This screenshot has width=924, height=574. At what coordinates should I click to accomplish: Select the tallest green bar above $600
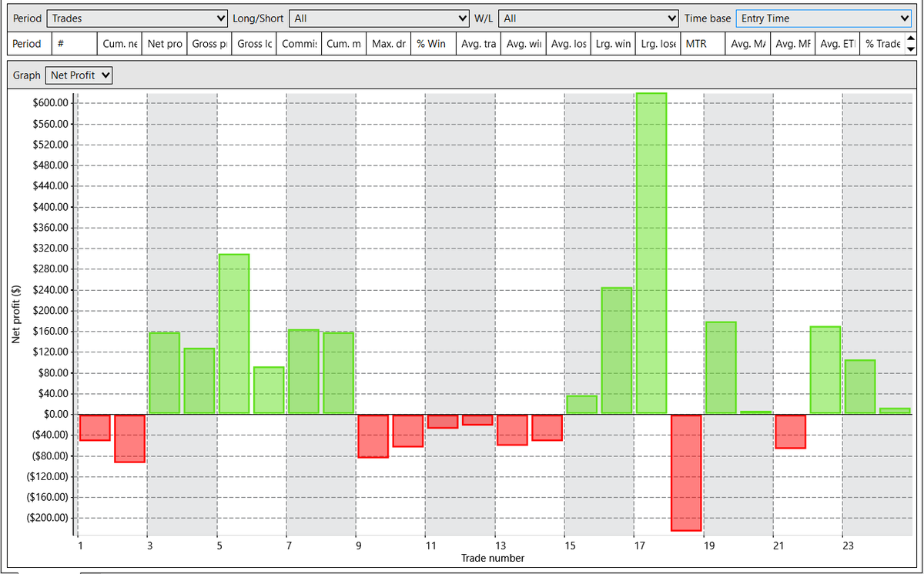(x=651, y=253)
